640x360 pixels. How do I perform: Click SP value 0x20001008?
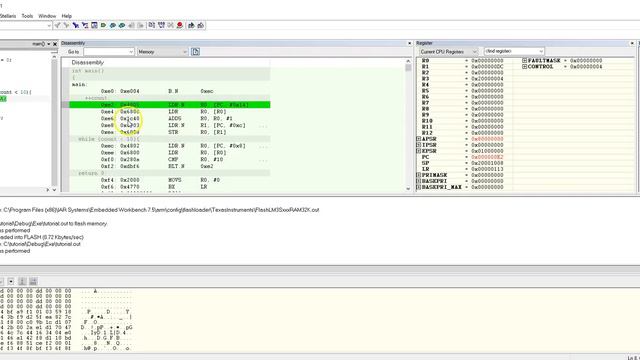[487, 163]
